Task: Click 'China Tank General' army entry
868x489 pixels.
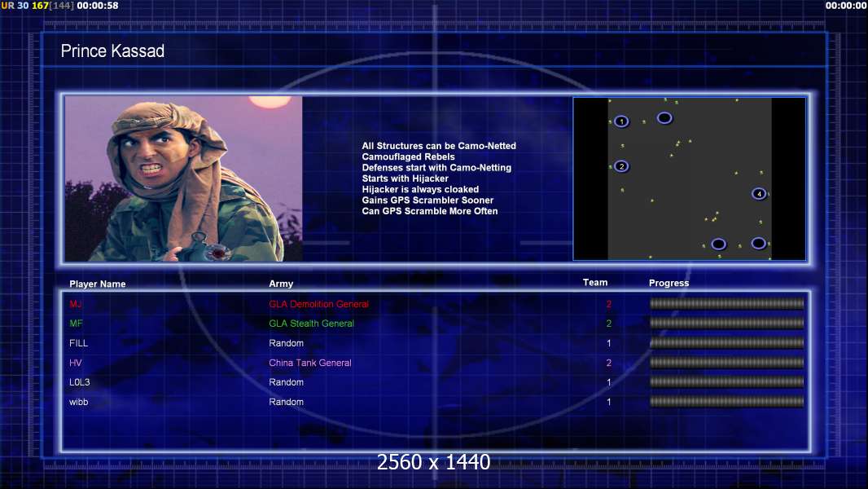Action: 310,363
